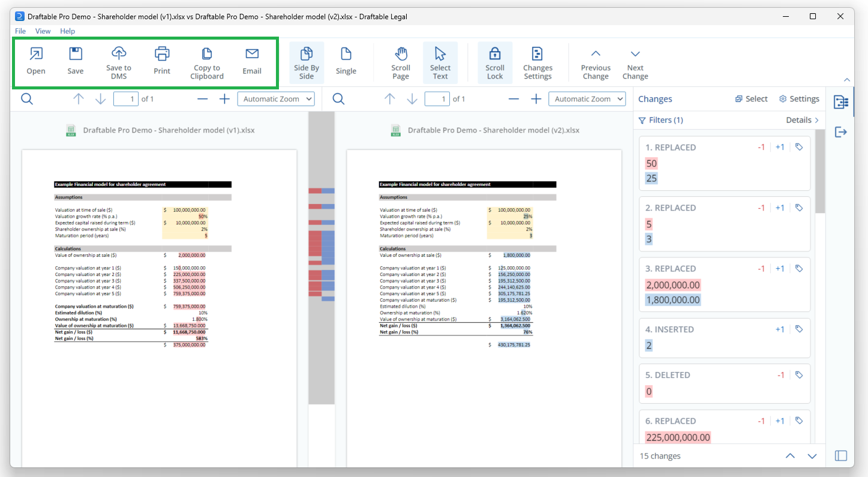
Task: Tag change 4 INSERTED
Action: (x=799, y=329)
